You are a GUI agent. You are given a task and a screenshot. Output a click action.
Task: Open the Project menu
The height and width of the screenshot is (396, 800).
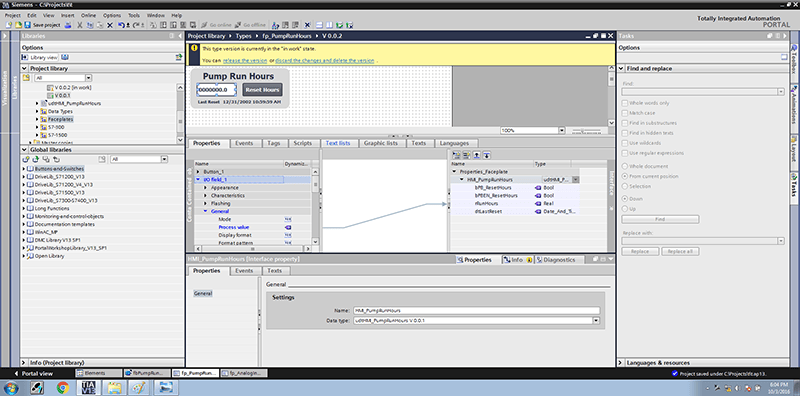(x=12, y=15)
